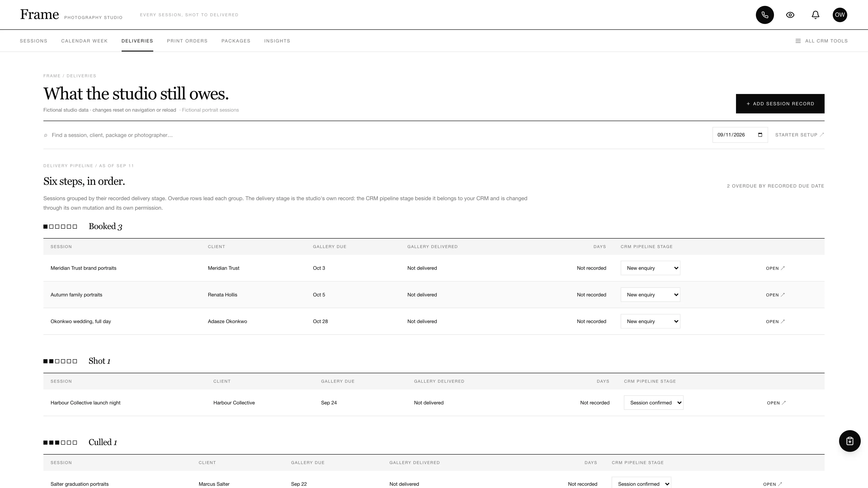Click the Culled stage progress squares
The width and height of the screenshot is (868, 488).
[x=60, y=443]
